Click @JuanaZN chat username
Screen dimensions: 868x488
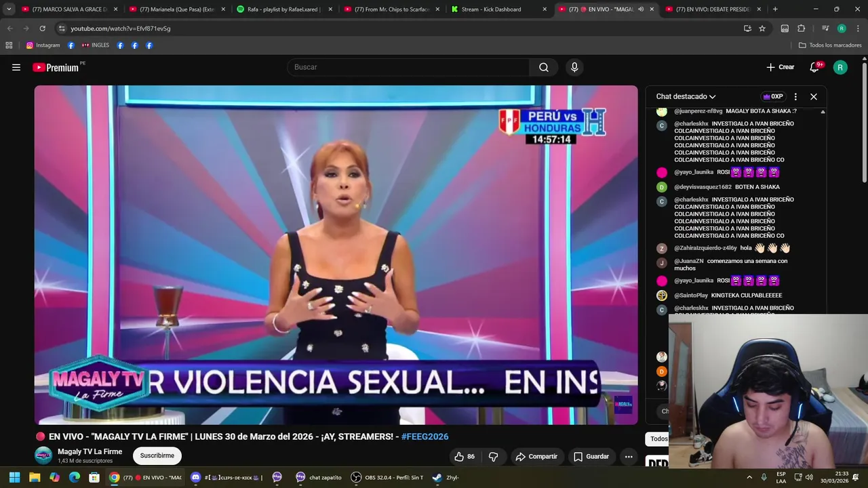[x=689, y=261]
